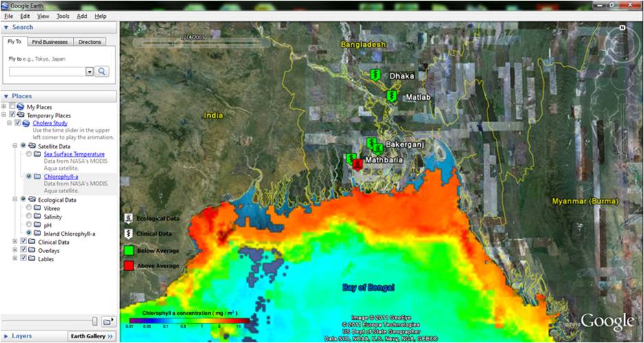Image resolution: width=644 pixels, height=343 pixels.
Task: Select the Sea Surface Temperature radio button
Action: pos(29,155)
